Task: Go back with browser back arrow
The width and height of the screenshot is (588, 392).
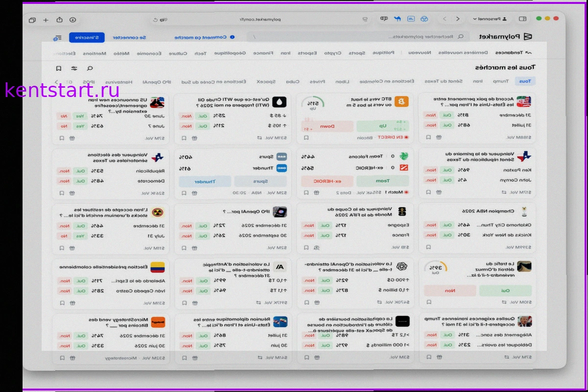Action: click(458, 19)
